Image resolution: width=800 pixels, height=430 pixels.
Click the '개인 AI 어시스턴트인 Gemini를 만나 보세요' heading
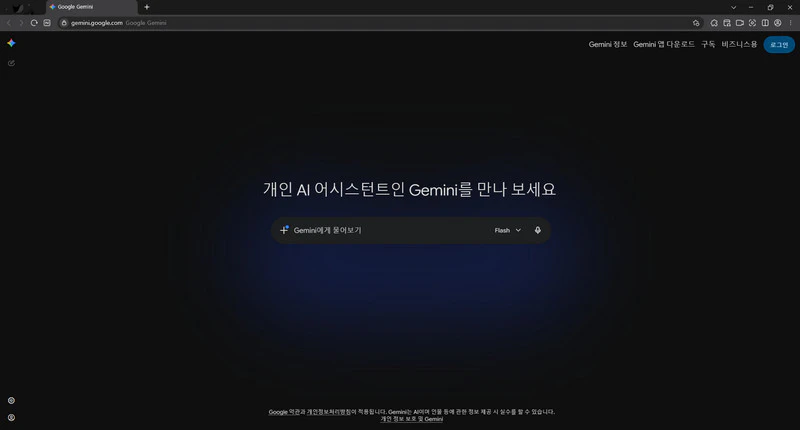pyautogui.click(x=409, y=190)
